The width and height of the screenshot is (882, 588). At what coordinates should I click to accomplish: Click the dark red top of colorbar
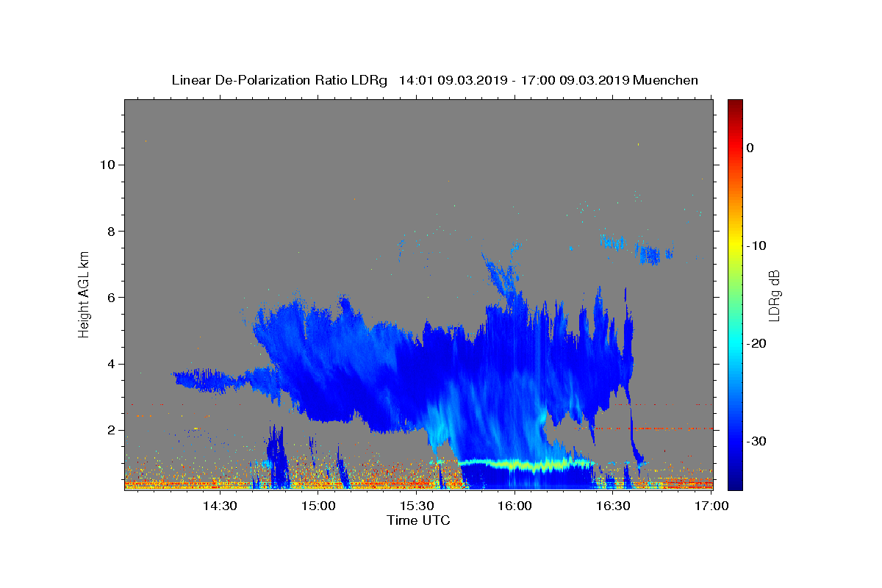coord(735,104)
